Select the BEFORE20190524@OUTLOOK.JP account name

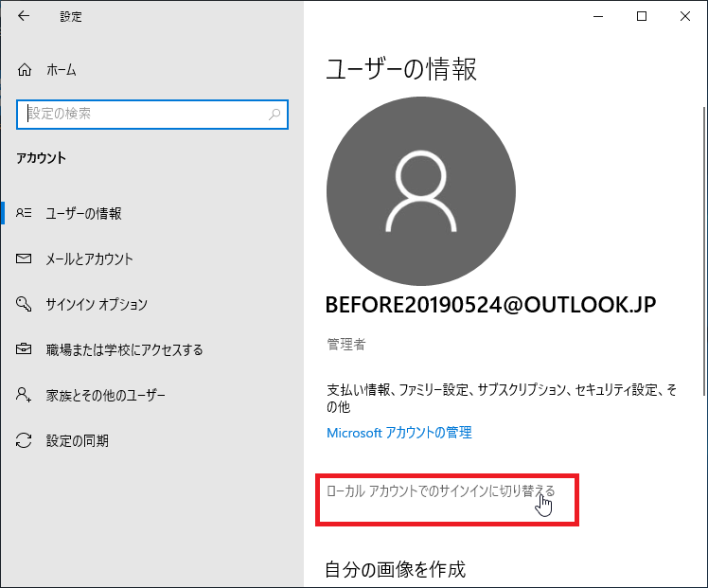(x=491, y=304)
